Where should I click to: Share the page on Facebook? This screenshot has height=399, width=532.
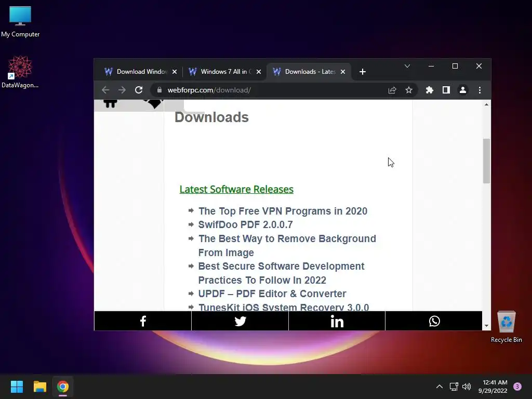143,321
